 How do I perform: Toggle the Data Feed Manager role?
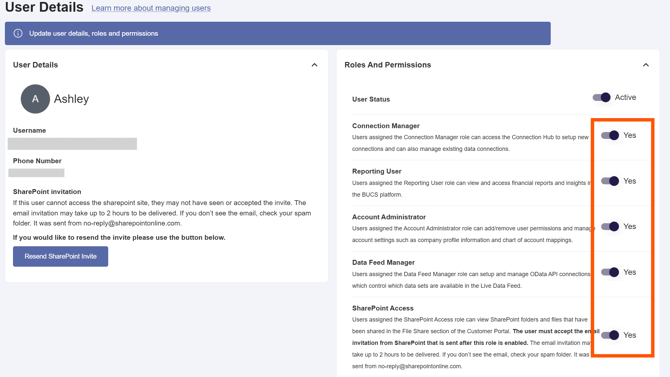[x=610, y=272]
